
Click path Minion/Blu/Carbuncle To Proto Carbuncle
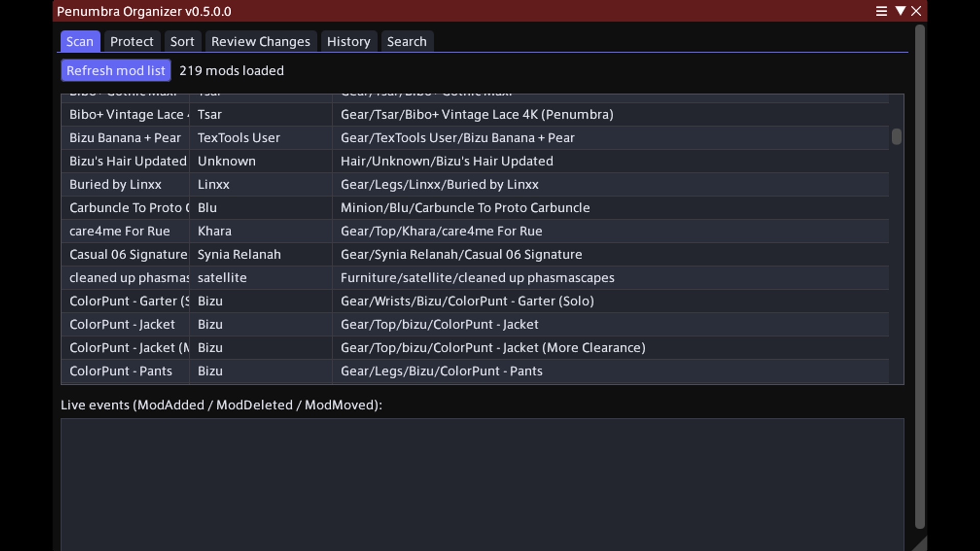[x=465, y=208]
